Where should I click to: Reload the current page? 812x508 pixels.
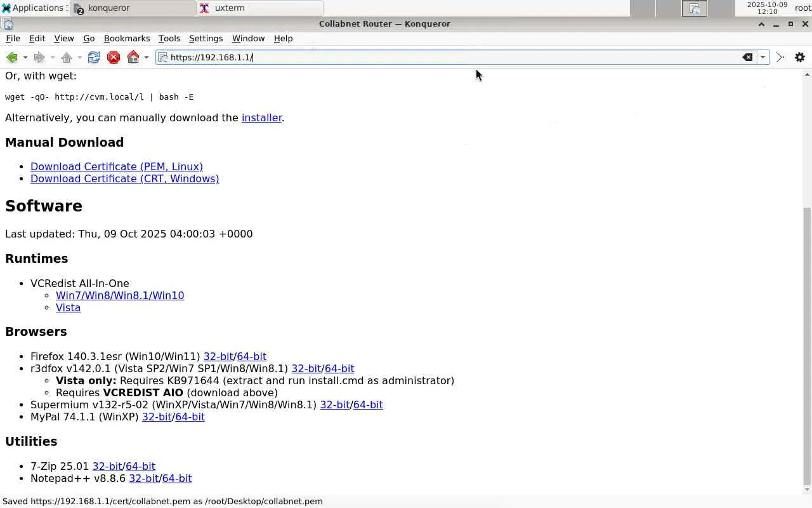click(x=94, y=57)
